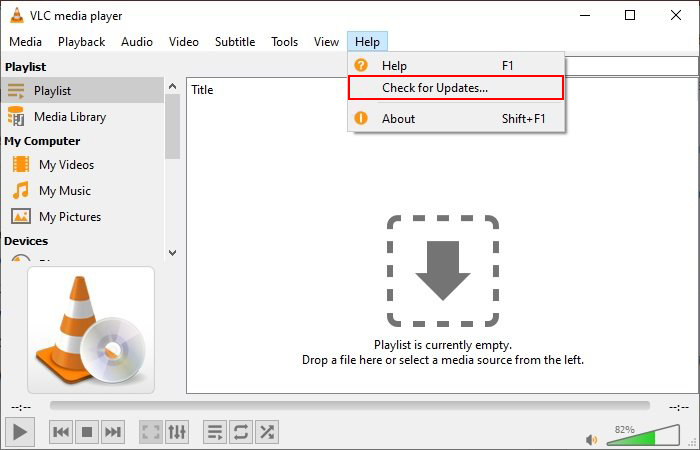Viewport: 700px width, 450px height.
Task: Open extended settings equalizer icon
Action: pyautogui.click(x=177, y=432)
